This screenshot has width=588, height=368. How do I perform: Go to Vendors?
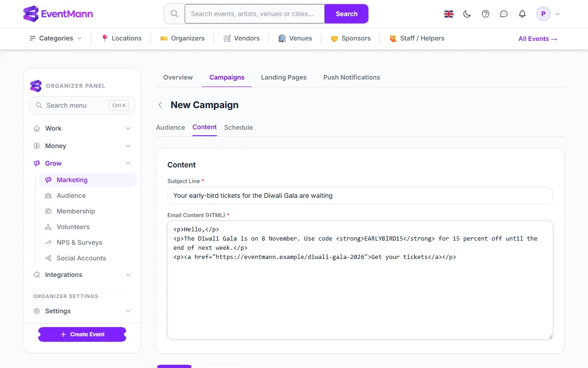(242, 38)
